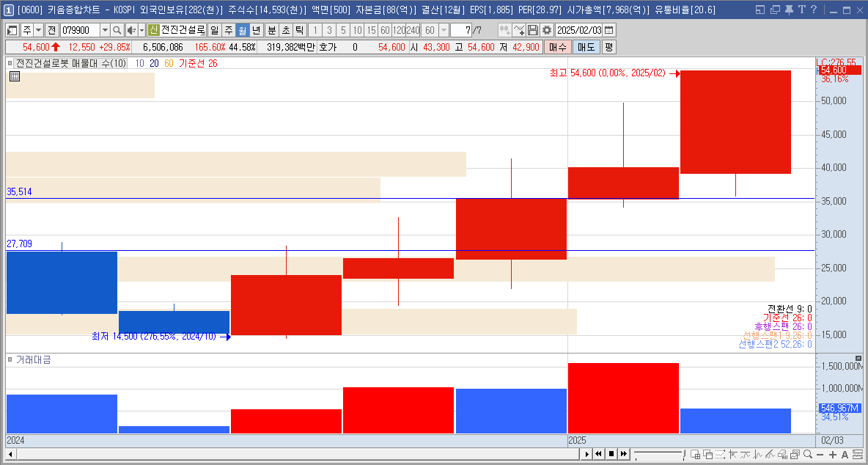The height and width of the screenshot is (465, 868).
Task: Open the calendar date picker icon
Action: tap(609, 31)
